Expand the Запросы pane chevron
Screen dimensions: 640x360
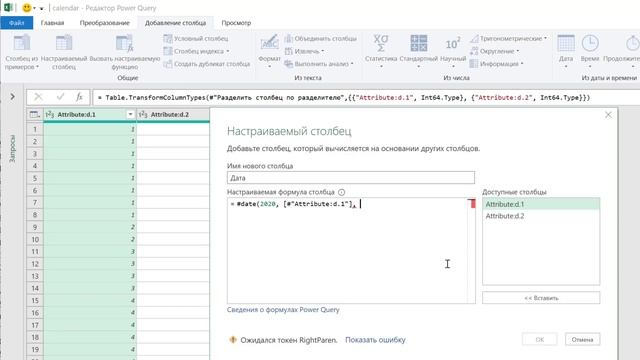tap(13, 97)
